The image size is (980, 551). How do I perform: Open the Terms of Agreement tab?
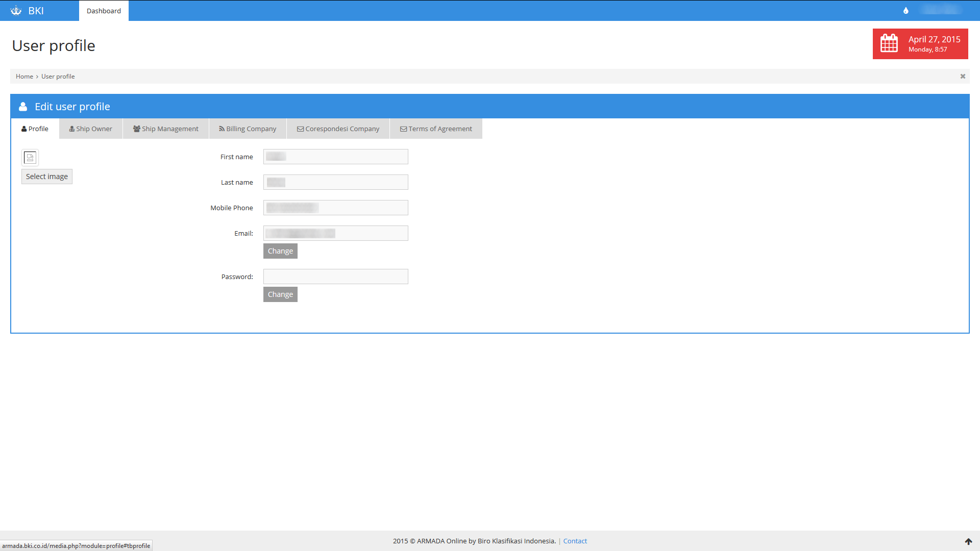(436, 129)
